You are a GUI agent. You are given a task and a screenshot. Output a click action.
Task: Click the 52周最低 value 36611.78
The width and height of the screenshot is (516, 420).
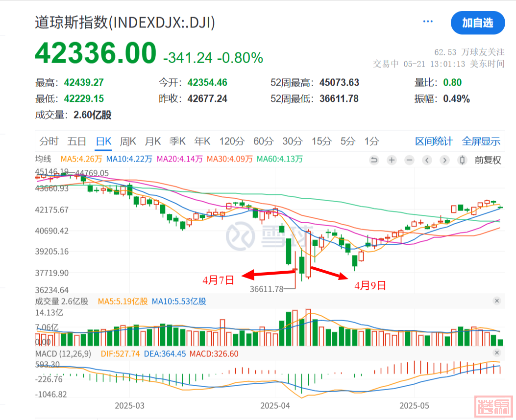click(x=339, y=98)
